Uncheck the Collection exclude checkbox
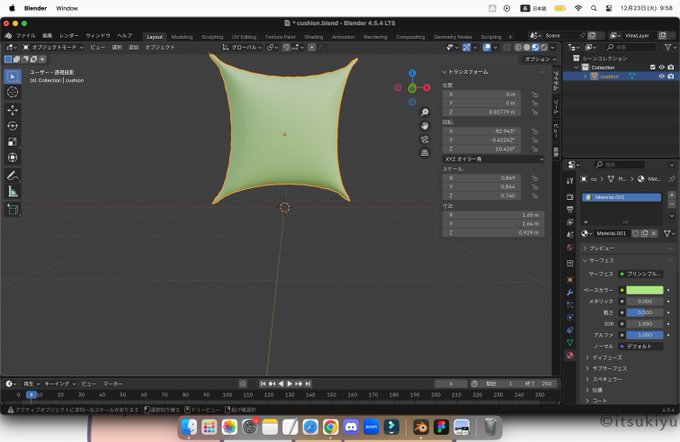This screenshot has width=680, height=442. [x=653, y=67]
